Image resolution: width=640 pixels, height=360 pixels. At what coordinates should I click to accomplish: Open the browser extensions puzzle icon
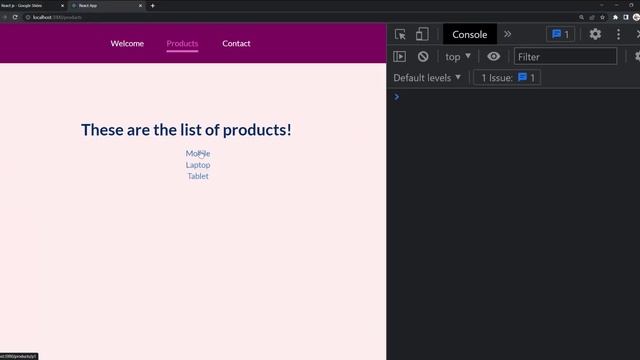616,17
